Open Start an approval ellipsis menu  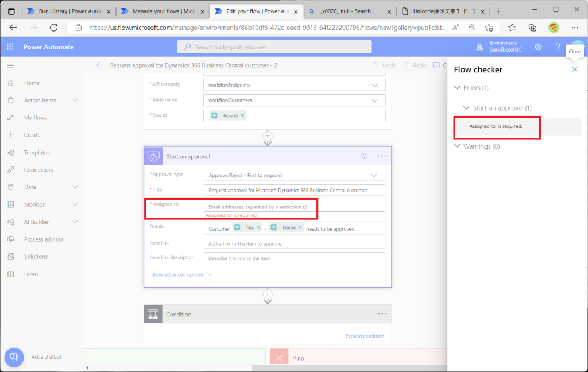click(382, 156)
